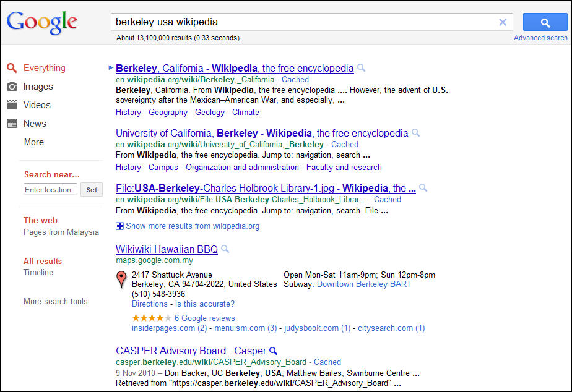Select the Everything search category

pyautogui.click(x=45, y=68)
